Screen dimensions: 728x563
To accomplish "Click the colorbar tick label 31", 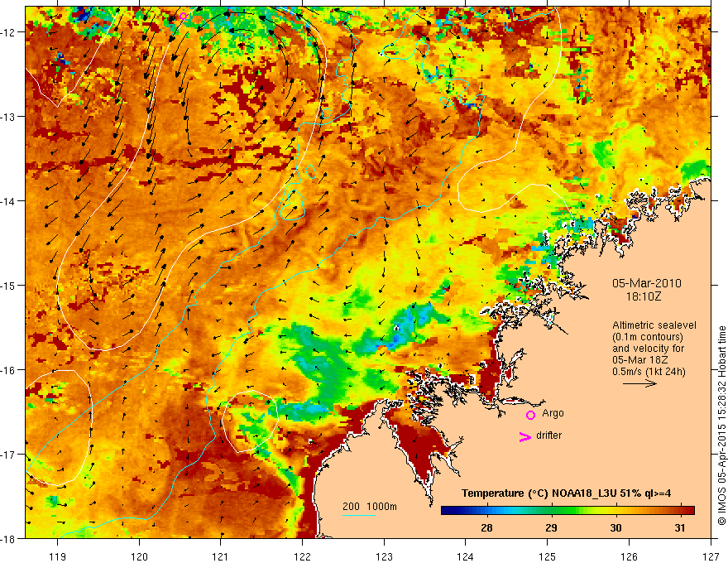I will tap(680, 527).
